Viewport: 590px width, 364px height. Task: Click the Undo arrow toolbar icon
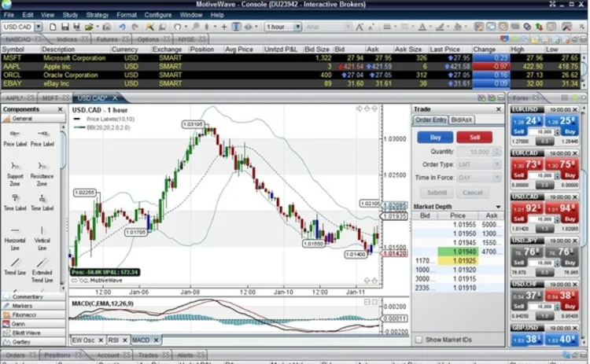coord(122,27)
